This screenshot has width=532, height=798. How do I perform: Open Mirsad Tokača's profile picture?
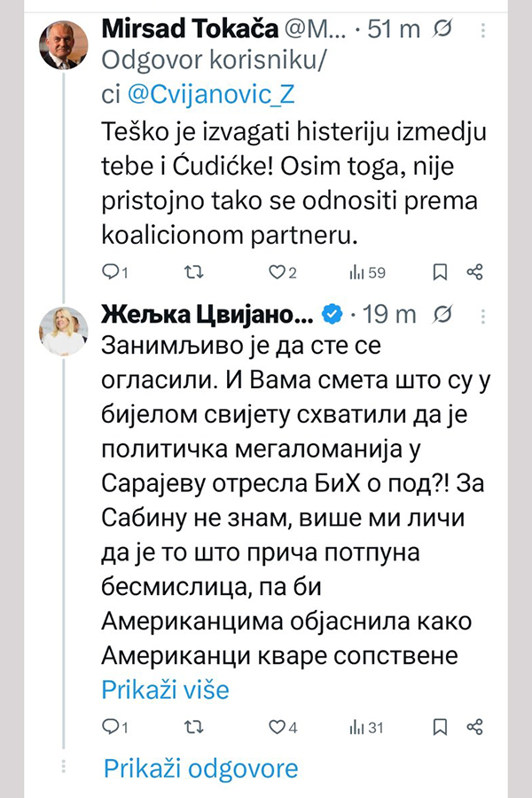[64, 45]
